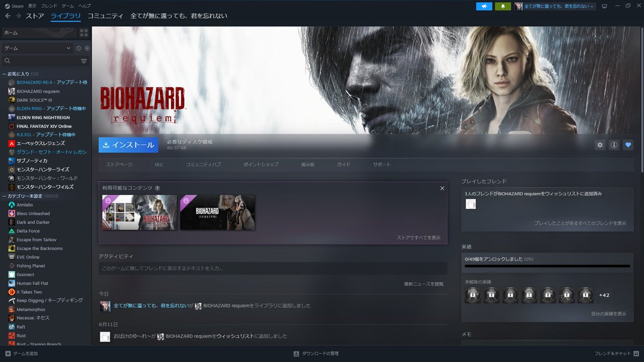Click 自分の実績を表示 link
644x362 pixels.
pyautogui.click(x=608, y=314)
